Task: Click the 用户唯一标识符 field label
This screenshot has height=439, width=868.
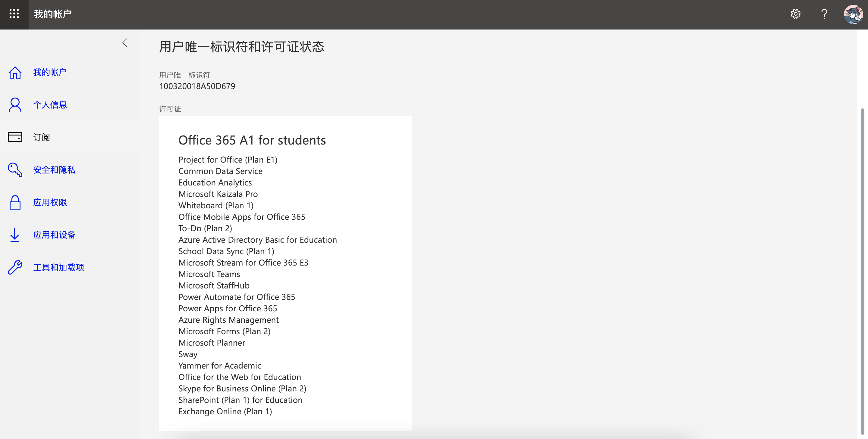Action: tap(185, 75)
